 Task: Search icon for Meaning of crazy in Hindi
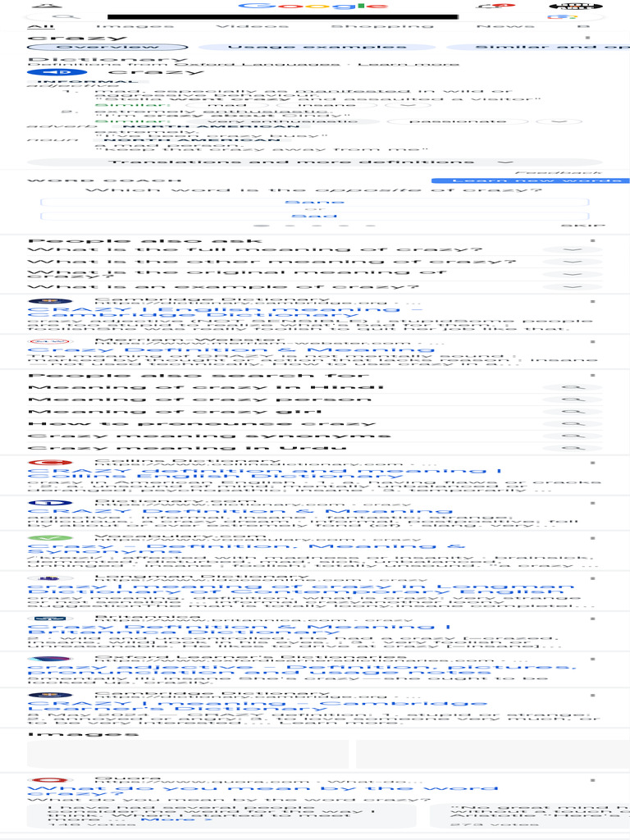(572, 387)
